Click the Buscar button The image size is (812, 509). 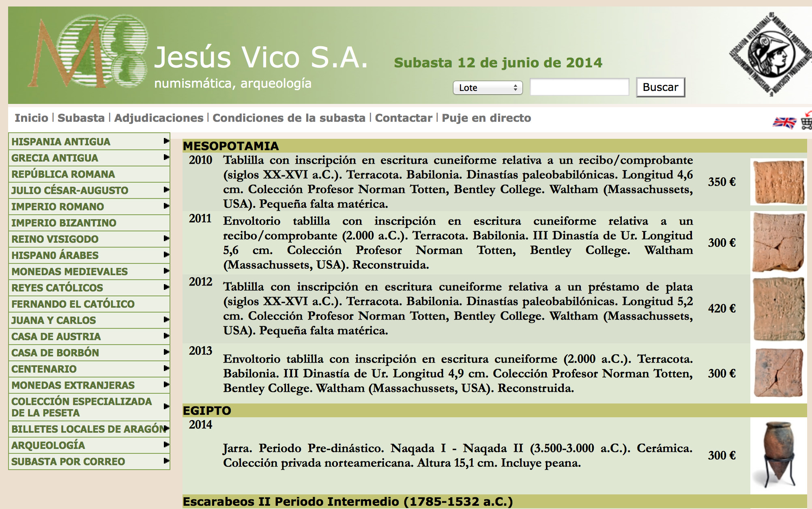[x=660, y=87]
